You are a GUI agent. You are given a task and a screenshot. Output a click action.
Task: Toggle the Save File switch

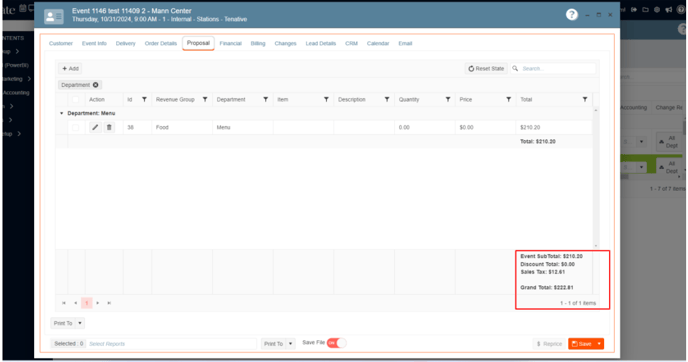pyautogui.click(x=337, y=343)
